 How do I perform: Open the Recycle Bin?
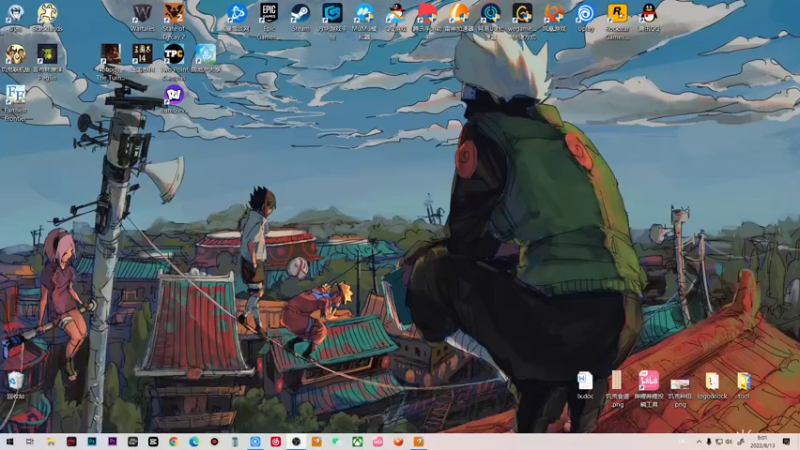pos(15,385)
